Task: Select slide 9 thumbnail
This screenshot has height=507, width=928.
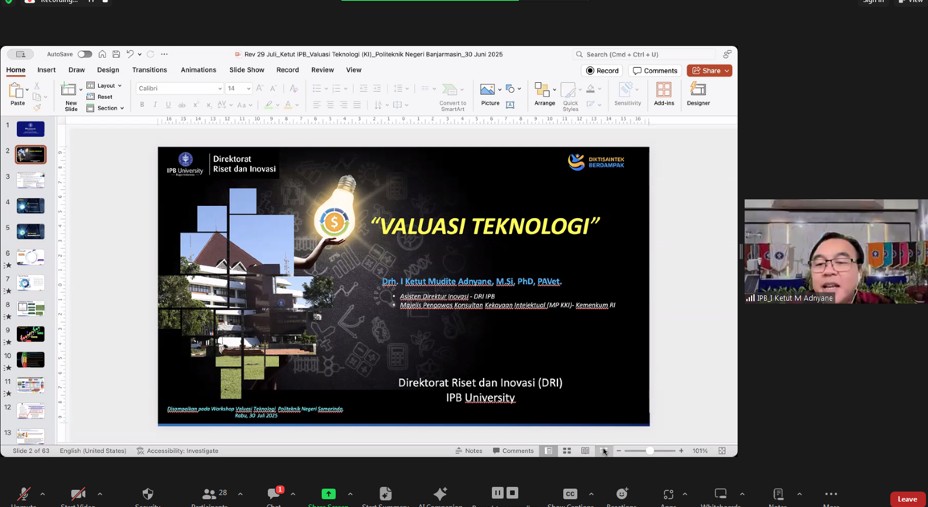Action: [30, 334]
